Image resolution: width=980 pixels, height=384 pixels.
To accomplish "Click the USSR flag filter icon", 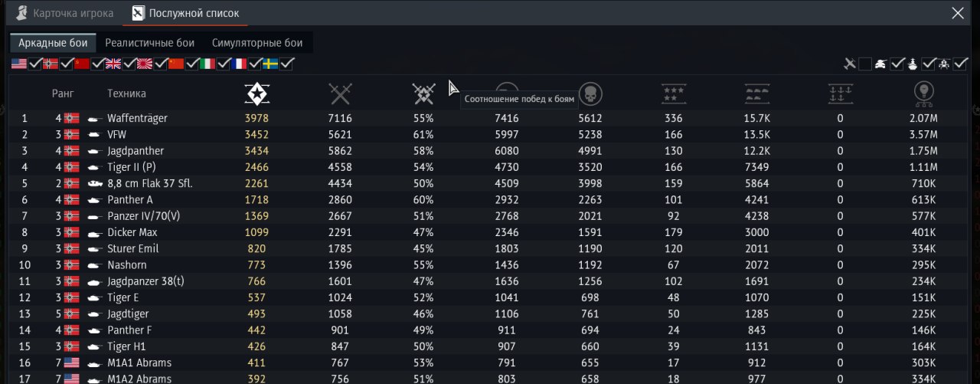I will click(82, 64).
